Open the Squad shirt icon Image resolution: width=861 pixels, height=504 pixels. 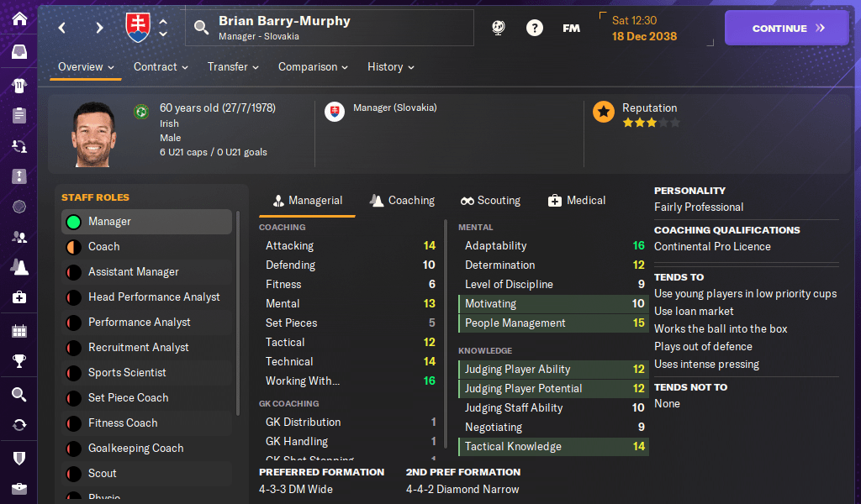[19, 85]
